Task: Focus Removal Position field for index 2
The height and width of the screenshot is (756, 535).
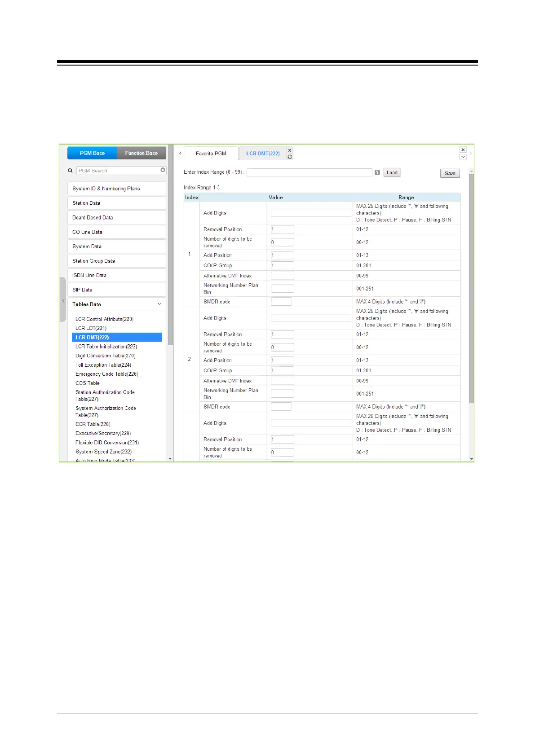Action: click(x=283, y=334)
